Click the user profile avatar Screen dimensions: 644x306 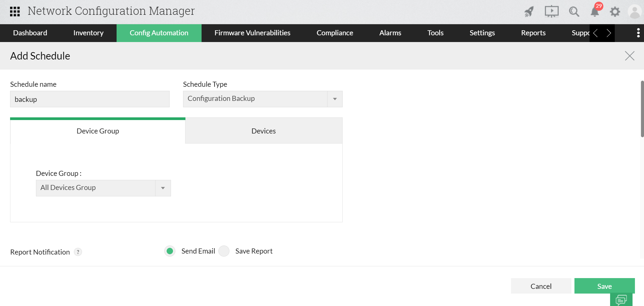(x=634, y=12)
